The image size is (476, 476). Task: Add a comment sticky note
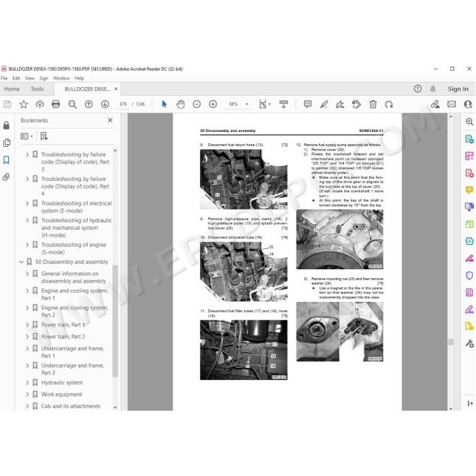click(307, 105)
